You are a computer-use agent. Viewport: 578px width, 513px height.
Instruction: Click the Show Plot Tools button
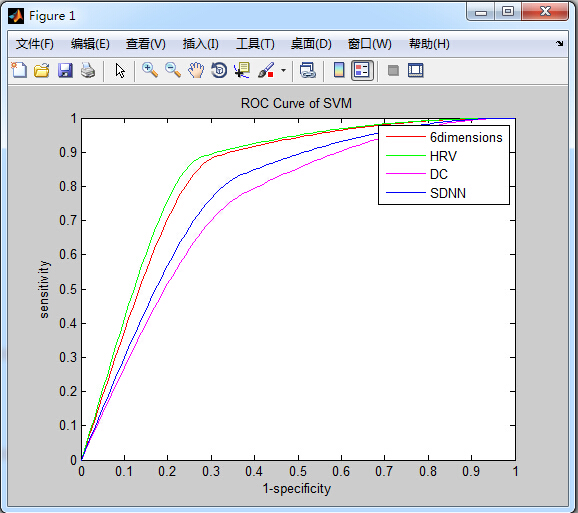(415, 70)
